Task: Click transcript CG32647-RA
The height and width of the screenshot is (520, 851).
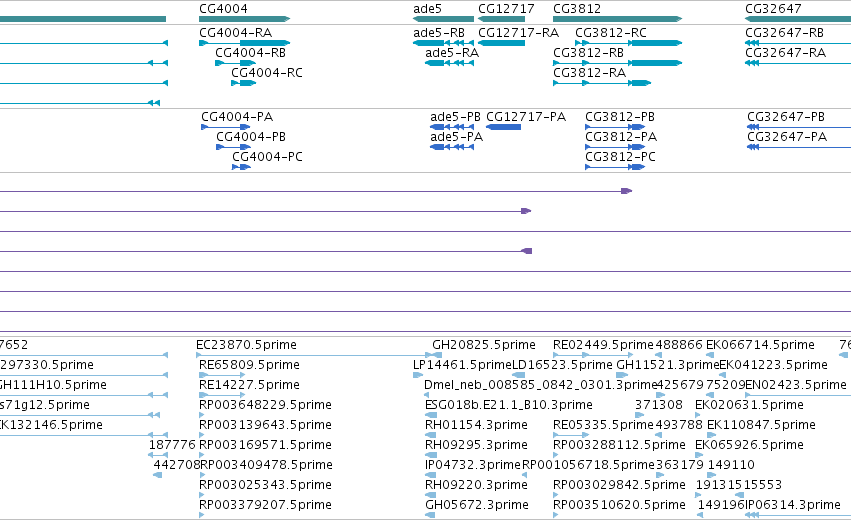Action: pyautogui.click(x=785, y=53)
